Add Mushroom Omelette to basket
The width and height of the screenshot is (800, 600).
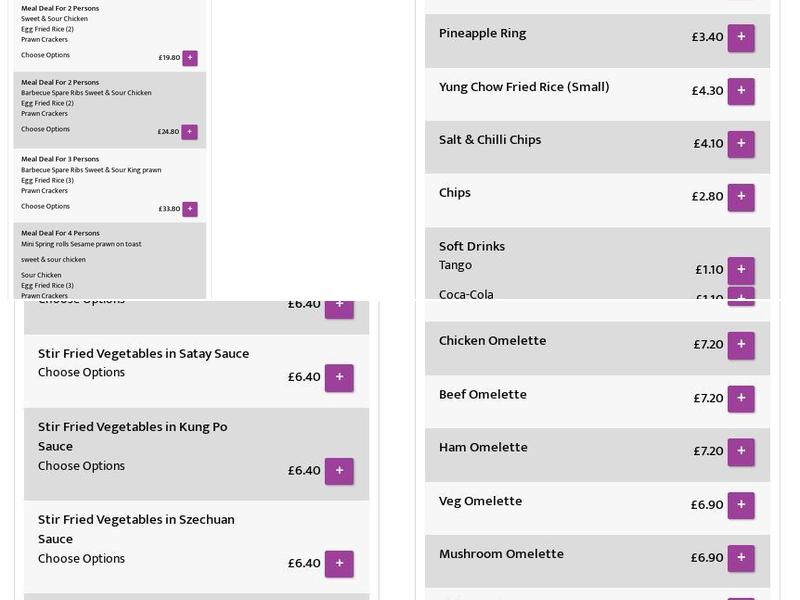(x=740, y=558)
